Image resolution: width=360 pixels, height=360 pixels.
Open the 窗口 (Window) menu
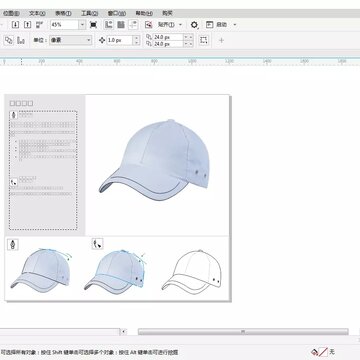(117, 13)
